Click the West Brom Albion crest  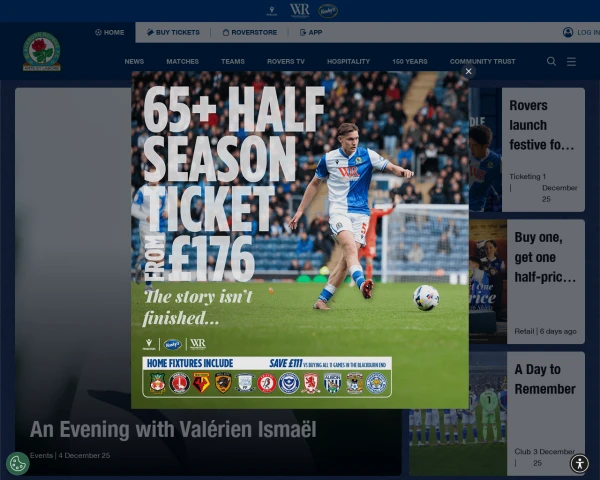coord(333,383)
